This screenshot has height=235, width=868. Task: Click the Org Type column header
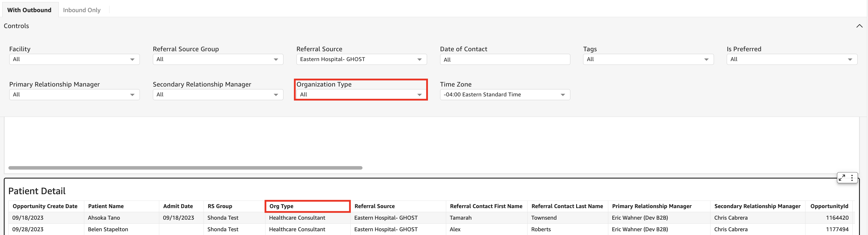click(x=281, y=206)
